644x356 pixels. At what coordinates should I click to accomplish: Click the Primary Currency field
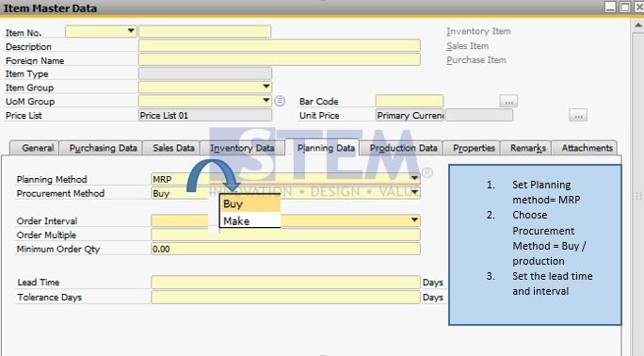(410, 116)
